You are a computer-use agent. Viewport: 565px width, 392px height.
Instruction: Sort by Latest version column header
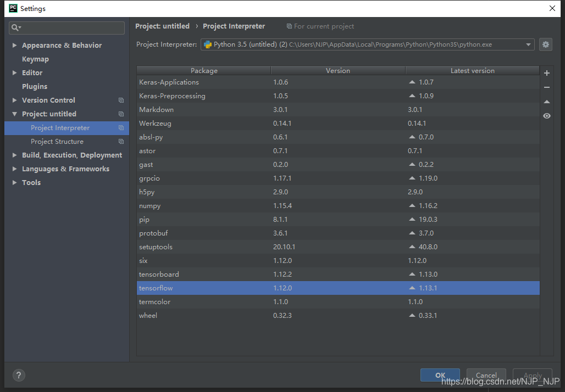473,71
